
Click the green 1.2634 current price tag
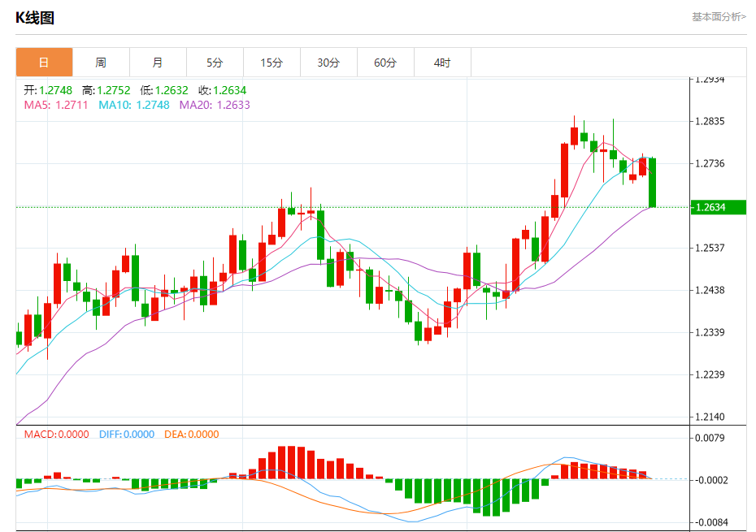[x=719, y=207]
